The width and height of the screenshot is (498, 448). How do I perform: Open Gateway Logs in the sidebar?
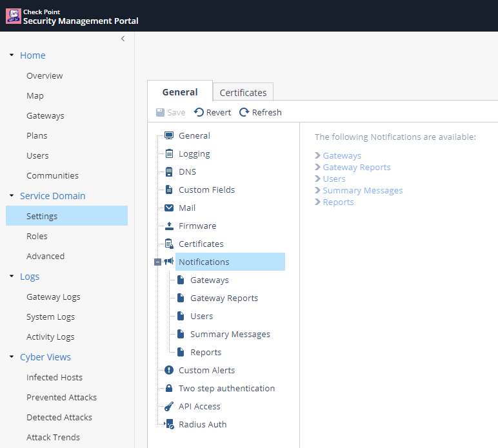tap(54, 297)
